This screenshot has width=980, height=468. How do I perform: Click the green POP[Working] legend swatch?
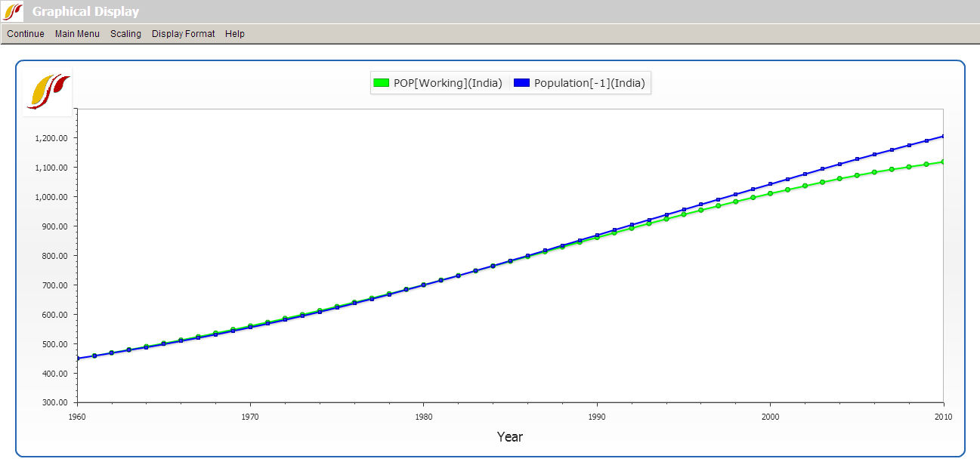[x=382, y=83]
